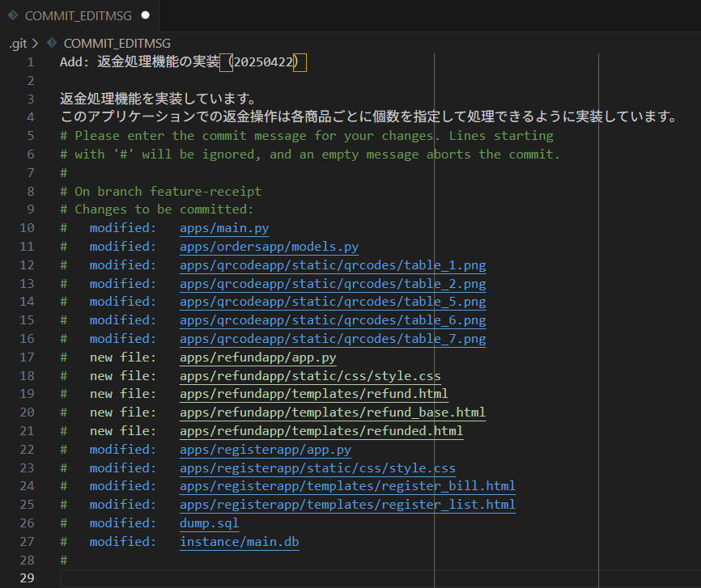This screenshot has width=701, height=588.
Task: Open the apps/main.py file link
Action: click(x=224, y=228)
